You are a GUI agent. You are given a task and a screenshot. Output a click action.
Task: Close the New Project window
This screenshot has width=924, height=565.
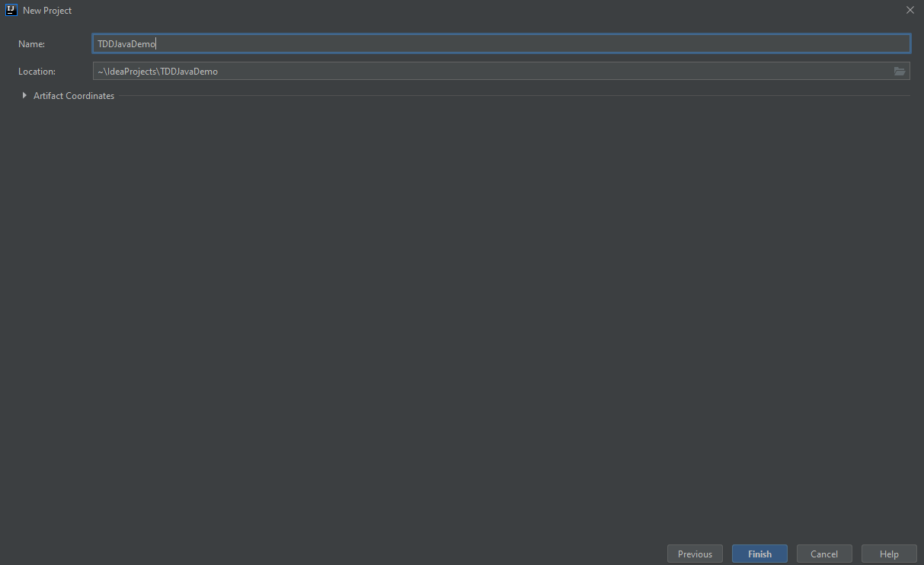pos(910,10)
